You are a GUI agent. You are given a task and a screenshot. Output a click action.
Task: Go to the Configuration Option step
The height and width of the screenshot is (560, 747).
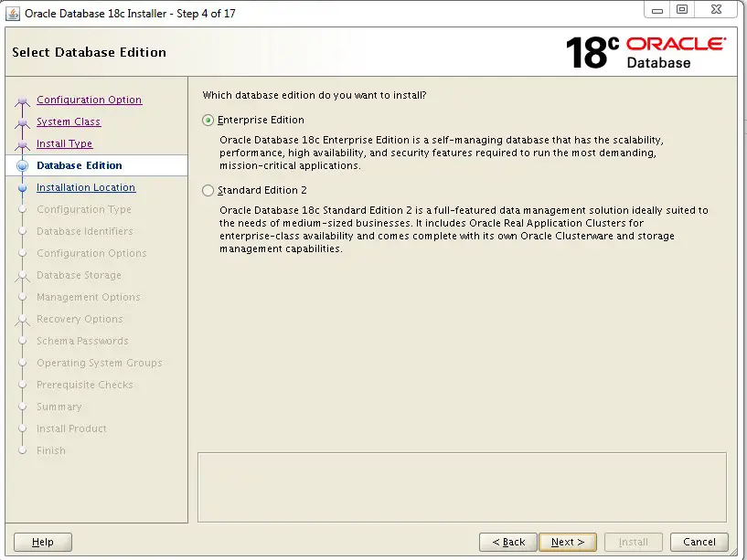click(89, 100)
